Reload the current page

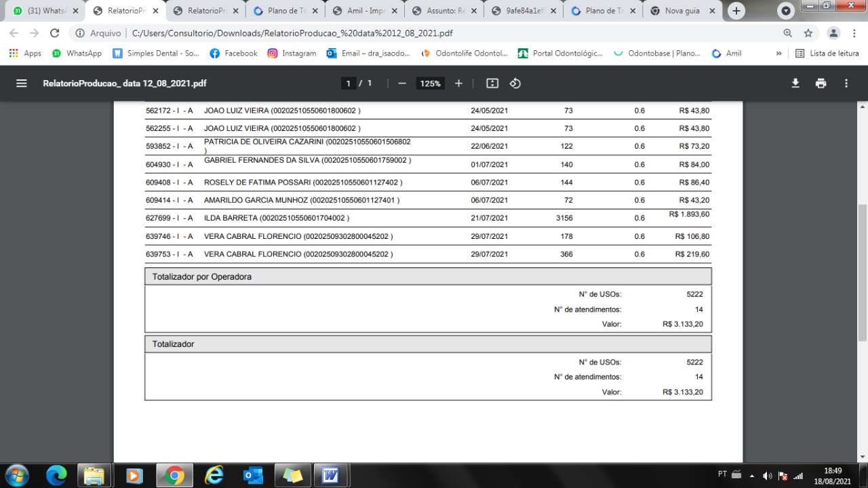[55, 33]
